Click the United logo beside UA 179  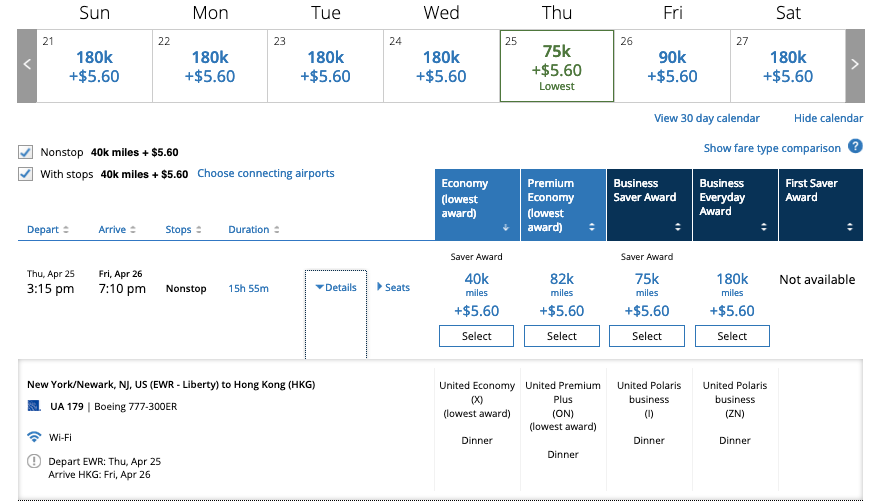coord(35,406)
